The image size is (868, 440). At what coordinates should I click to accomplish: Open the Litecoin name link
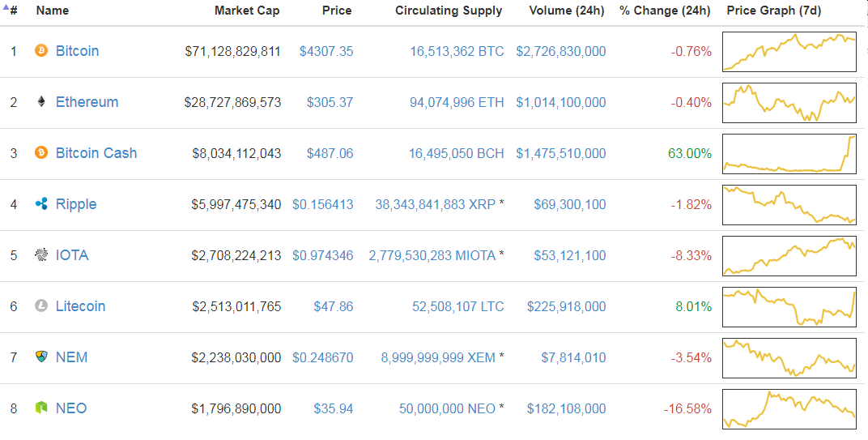point(80,306)
